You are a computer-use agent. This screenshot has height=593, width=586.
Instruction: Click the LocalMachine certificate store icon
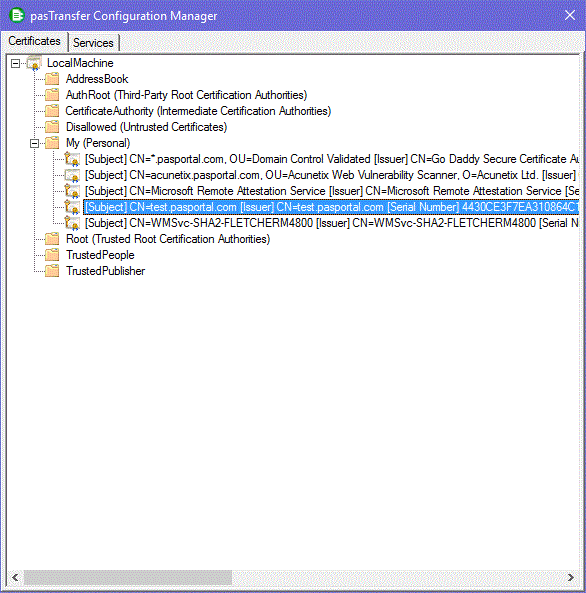click(x=34, y=63)
